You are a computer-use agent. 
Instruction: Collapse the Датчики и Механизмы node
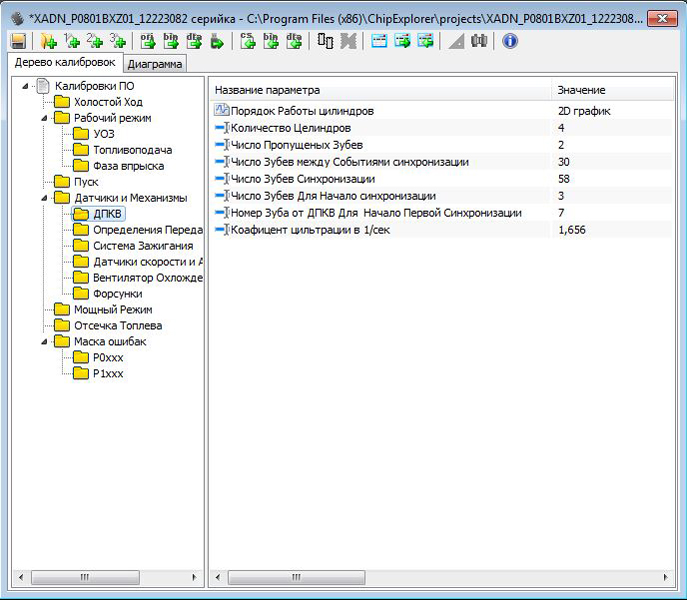tap(46, 198)
